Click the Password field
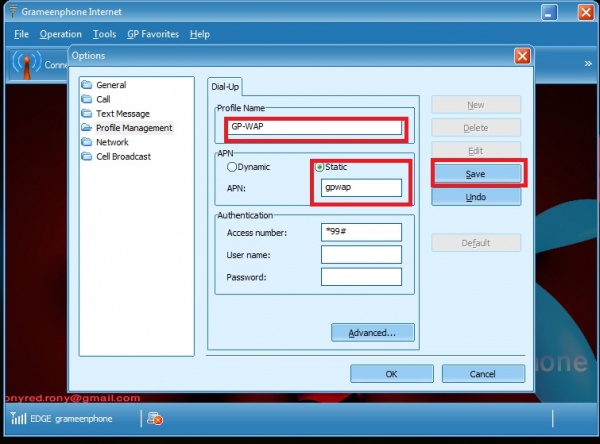This screenshot has height=444, width=600. coord(361,277)
